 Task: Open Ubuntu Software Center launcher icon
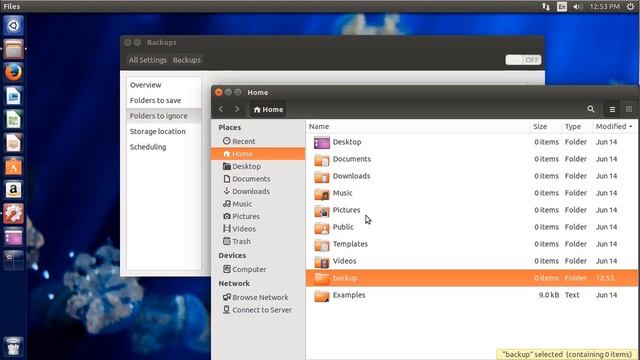(13, 167)
